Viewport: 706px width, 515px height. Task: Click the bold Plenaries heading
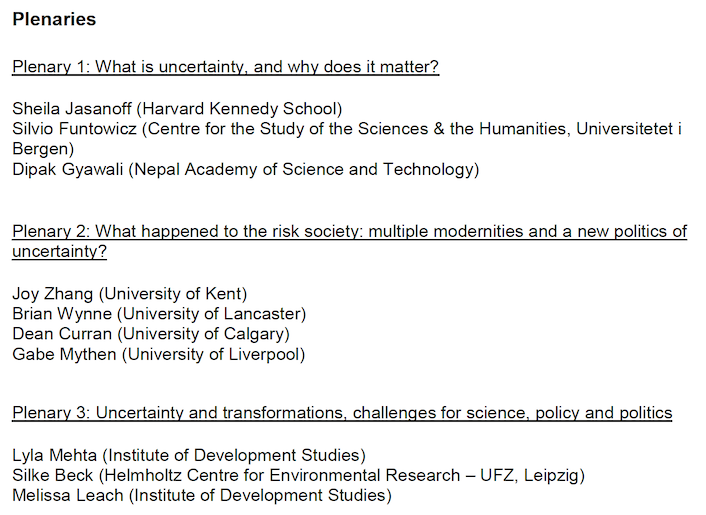[x=54, y=19]
